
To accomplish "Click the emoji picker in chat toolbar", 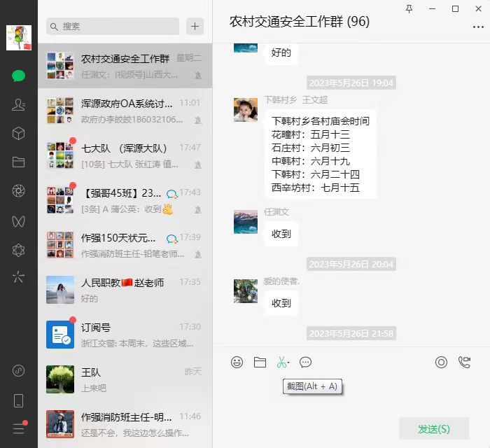I will pyautogui.click(x=237, y=362).
